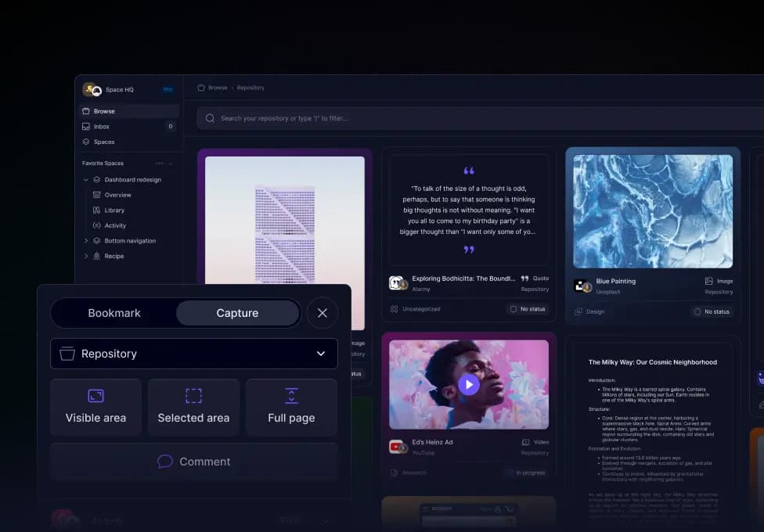Open the Browse section in sidebar

(x=128, y=111)
